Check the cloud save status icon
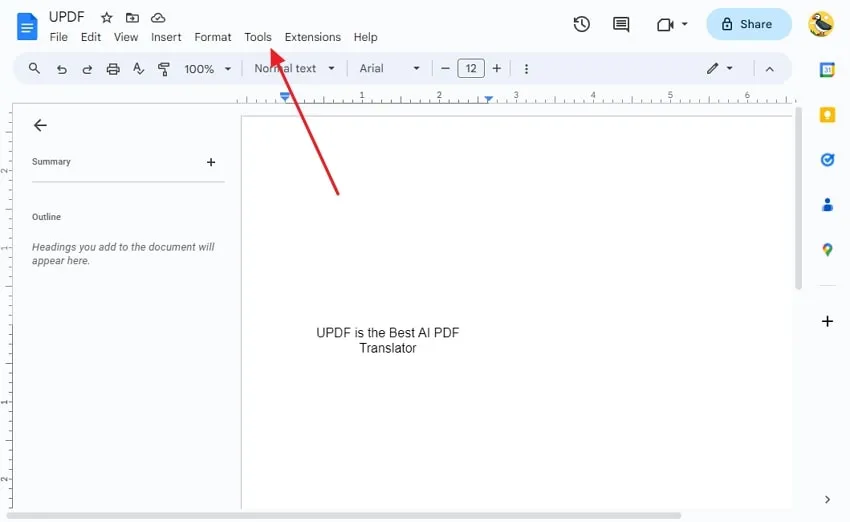 (x=158, y=18)
